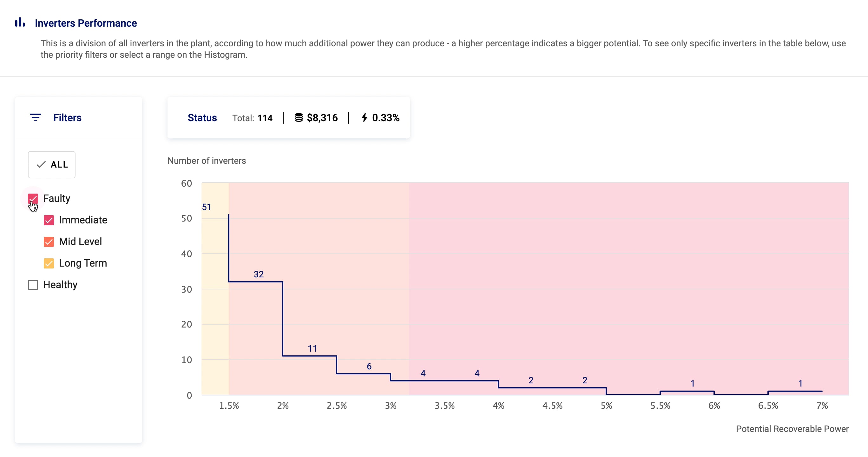Click the bar chart icon beside Inverters Performance
The height and width of the screenshot is (457, 868).
point(20,22)
